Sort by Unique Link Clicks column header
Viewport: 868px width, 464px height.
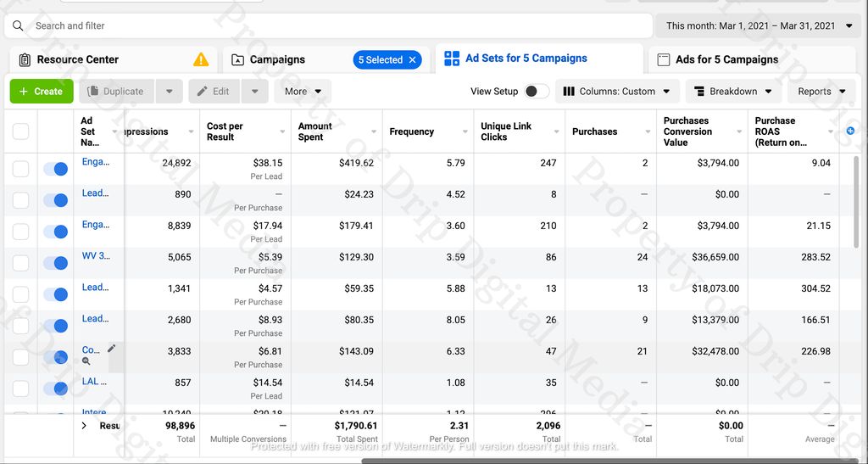[x=505, y=131]
